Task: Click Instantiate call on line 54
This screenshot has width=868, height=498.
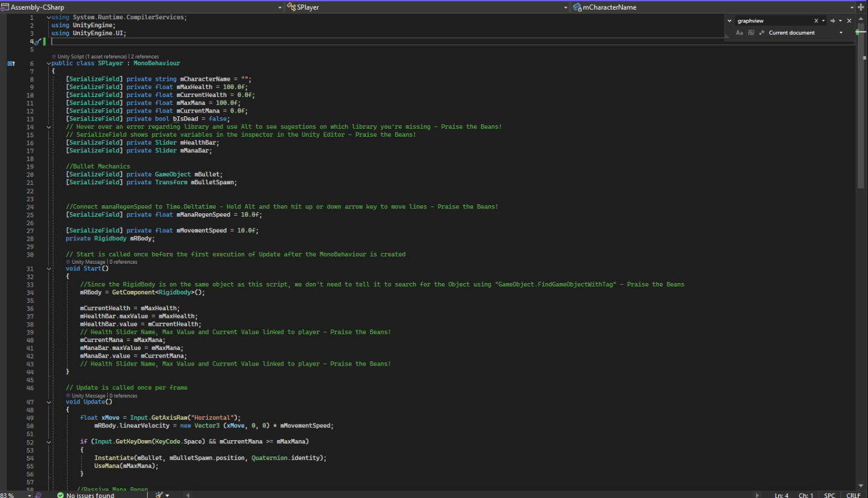Action: [x=113, y=458]
